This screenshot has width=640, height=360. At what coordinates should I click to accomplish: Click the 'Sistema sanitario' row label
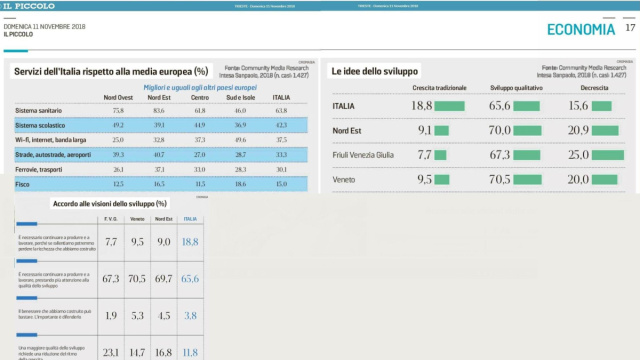click(x=38, y=111)
